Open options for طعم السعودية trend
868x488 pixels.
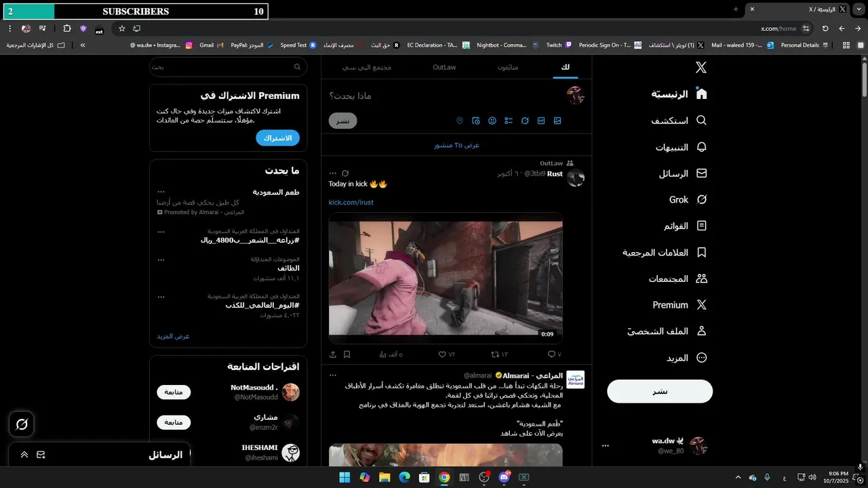point(161,192)
